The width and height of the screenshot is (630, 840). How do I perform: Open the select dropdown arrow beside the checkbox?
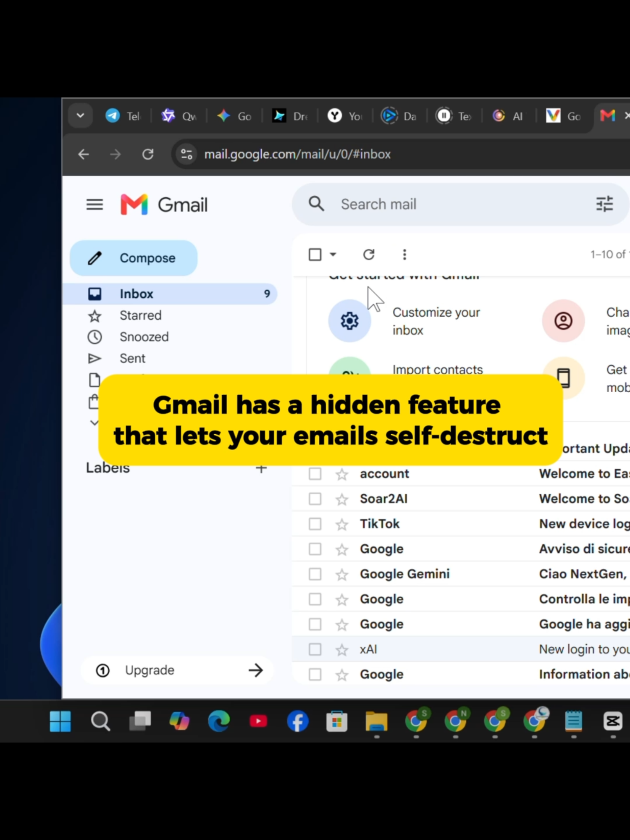coord(333,255)
